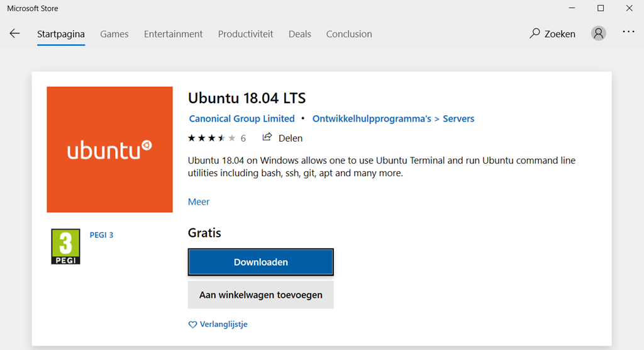Click the Delen share icon

click(267, 137)
